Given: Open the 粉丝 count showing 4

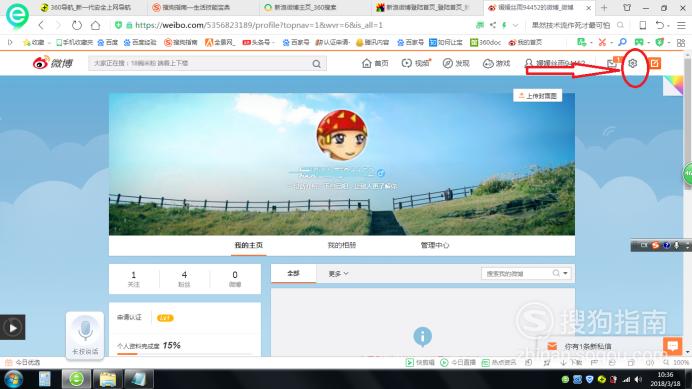Looking at the screenshot, I should [184, 279].
